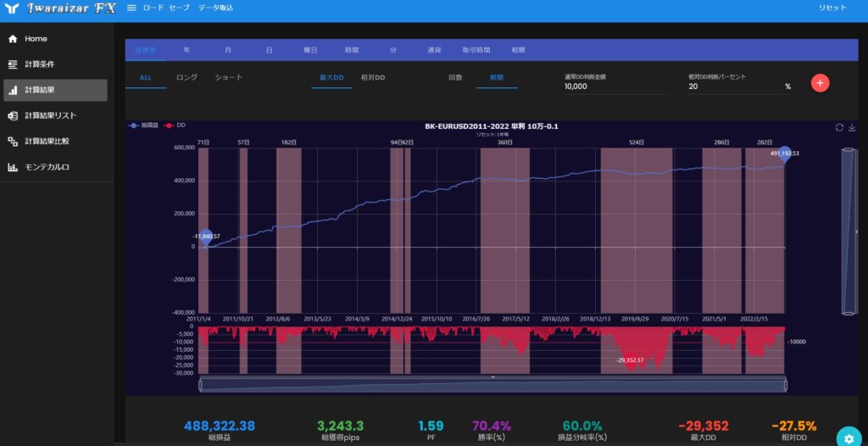Click the red plus add button
868x446 pixels.
coord(820,83)
